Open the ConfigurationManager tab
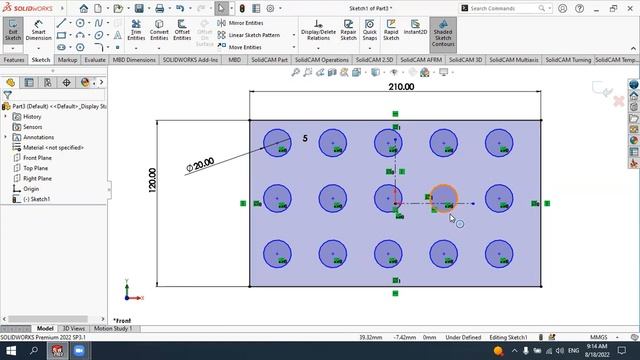 point(48,82)
